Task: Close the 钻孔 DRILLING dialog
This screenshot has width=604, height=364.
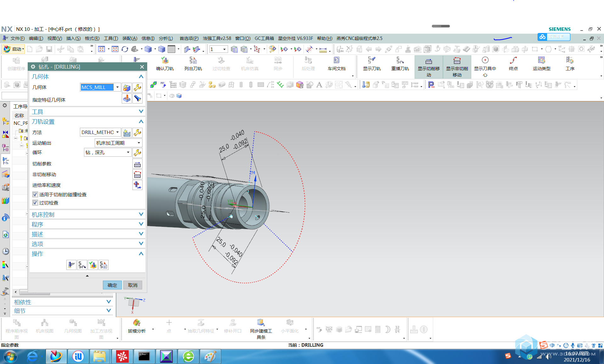Action: [142, 67]
